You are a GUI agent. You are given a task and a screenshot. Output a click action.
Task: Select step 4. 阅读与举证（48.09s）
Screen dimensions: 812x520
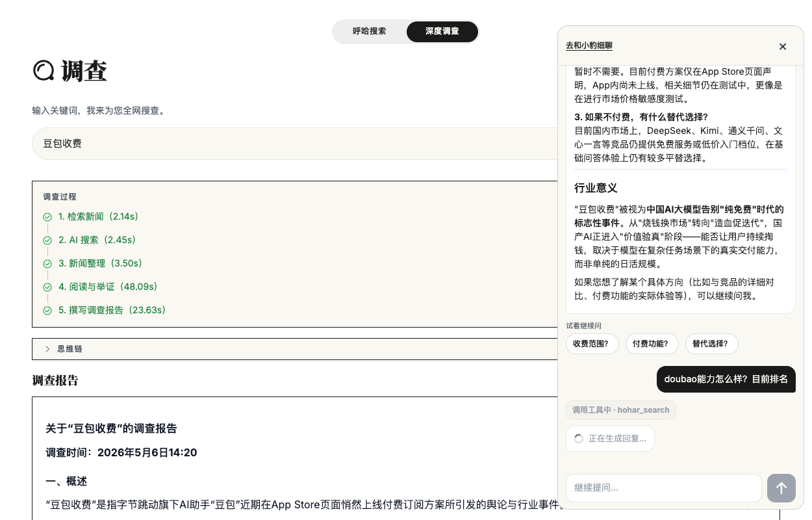coord(110,287)
